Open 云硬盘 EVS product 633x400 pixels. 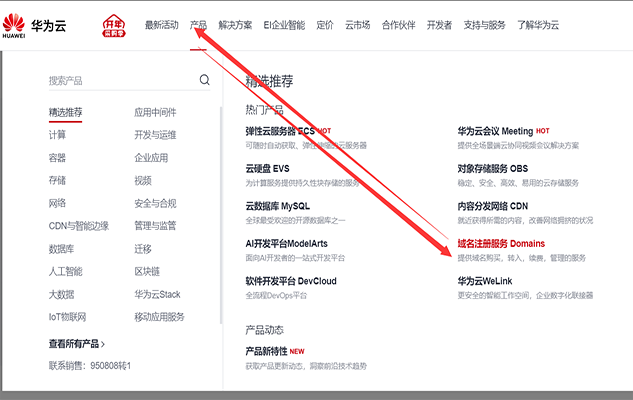pyautogui.click(x=268, y=169)
